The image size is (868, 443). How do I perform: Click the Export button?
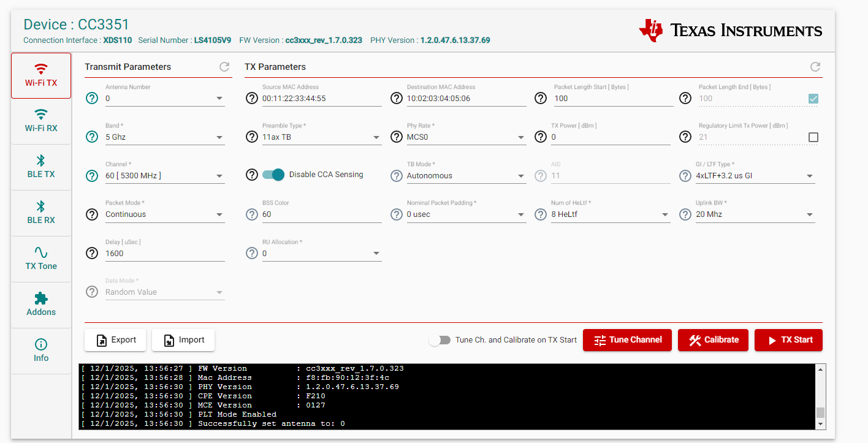[115, 340]
